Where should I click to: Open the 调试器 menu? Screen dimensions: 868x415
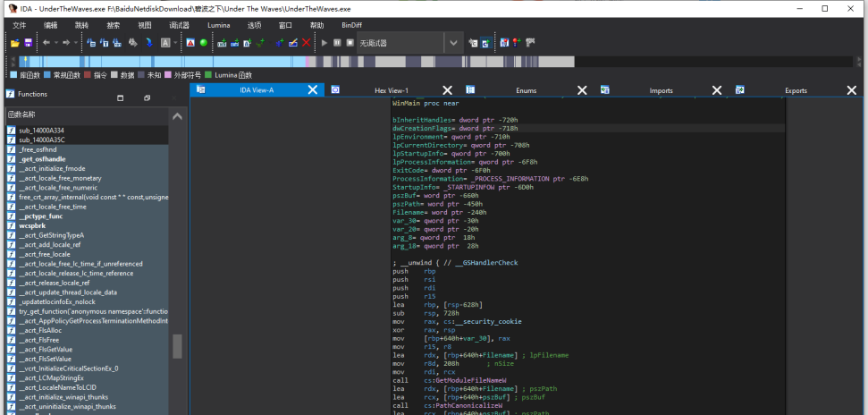click(x=180, y=25)
